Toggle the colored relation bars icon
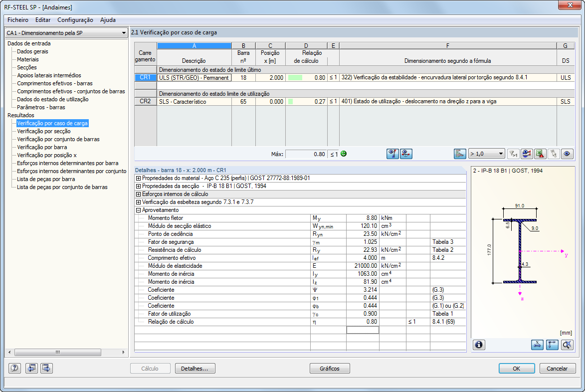The height and width of the screenshot is (392, 585). click(460, 154)
